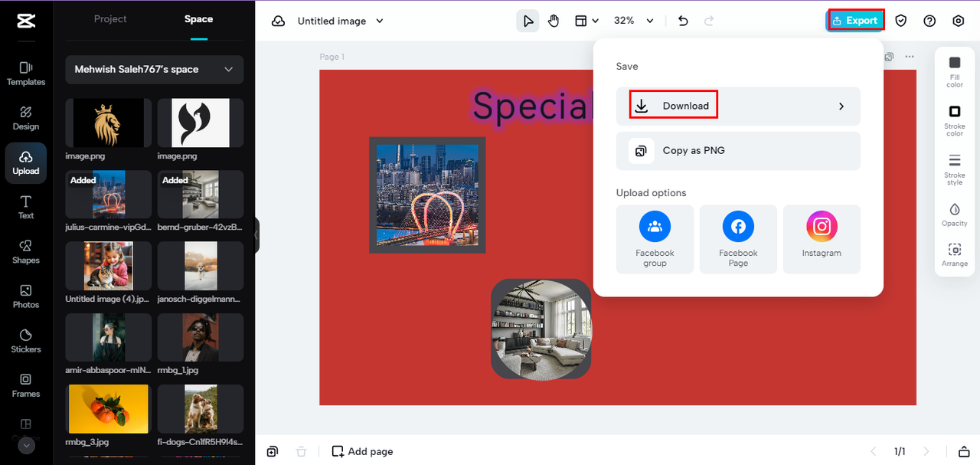
Task: Open the Design sidebar panel
Action: tap(26, 118)
